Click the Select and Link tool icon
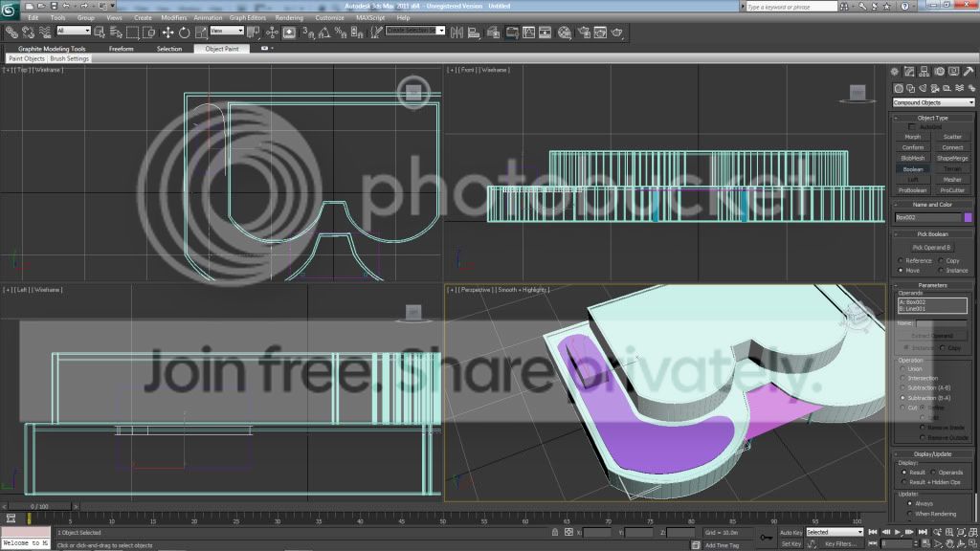Screen dimensions: 980x551 click(11, 33)
